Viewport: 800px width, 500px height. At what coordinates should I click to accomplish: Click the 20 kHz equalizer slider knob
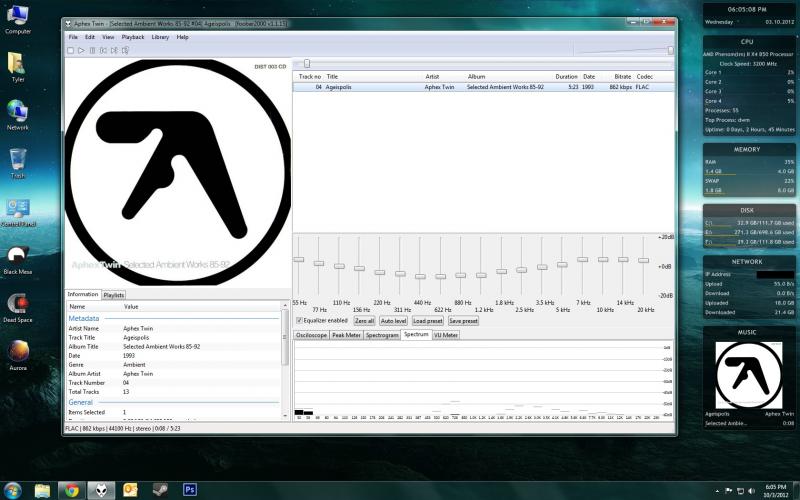(x=643, y=260)
